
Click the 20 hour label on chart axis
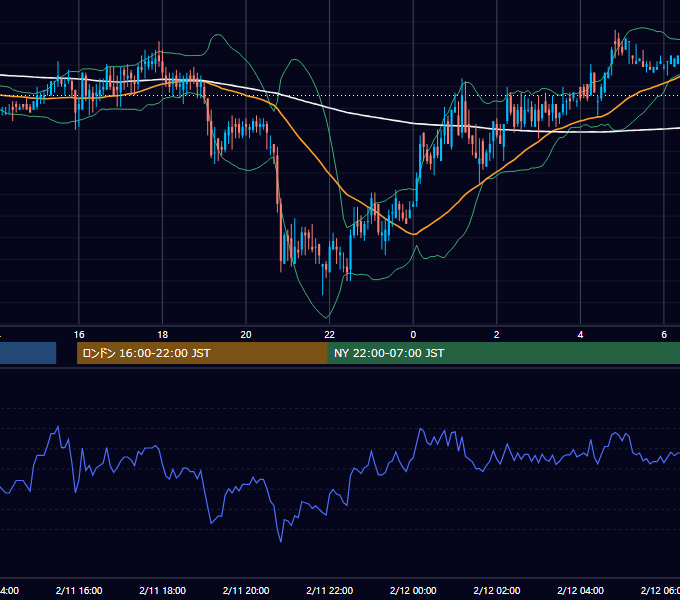[x=246, y=335]
